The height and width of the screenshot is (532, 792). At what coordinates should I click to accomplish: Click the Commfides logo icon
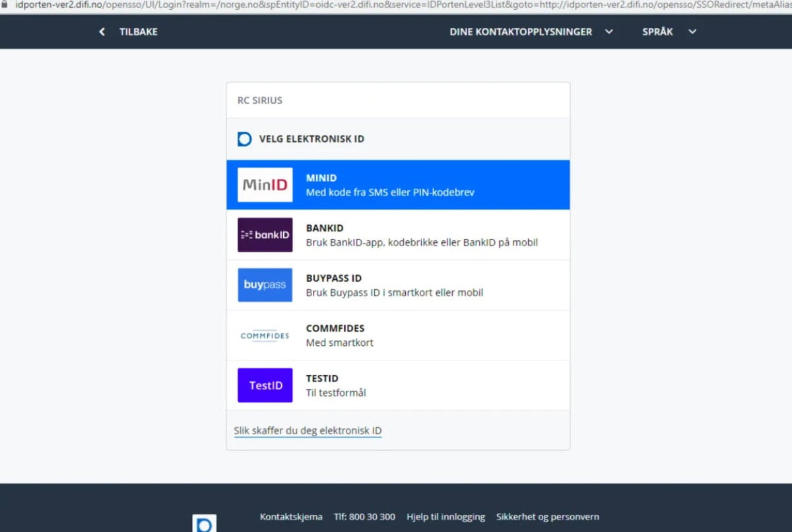(265, 335)
